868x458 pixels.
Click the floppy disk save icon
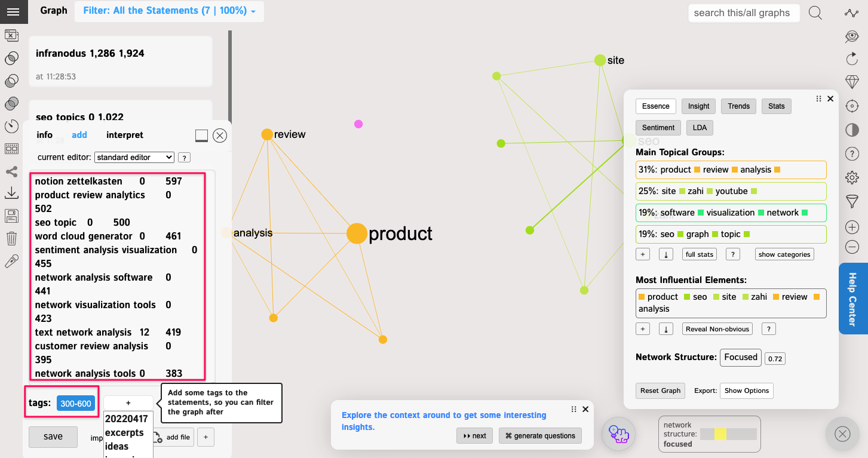coord(11,216)
